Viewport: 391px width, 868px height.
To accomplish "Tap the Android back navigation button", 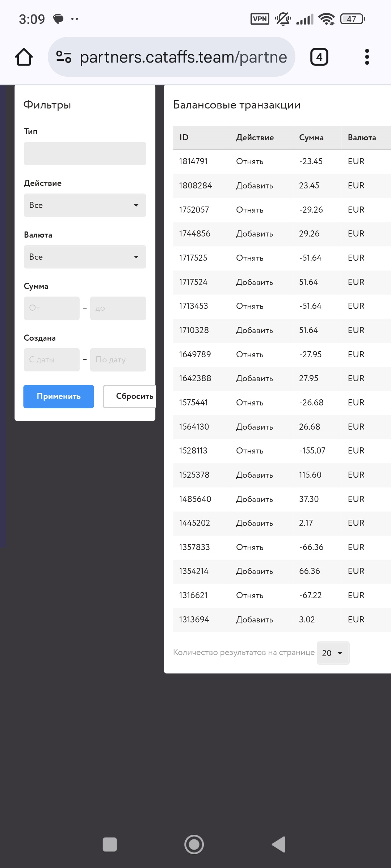I will (x=279, y=844).
